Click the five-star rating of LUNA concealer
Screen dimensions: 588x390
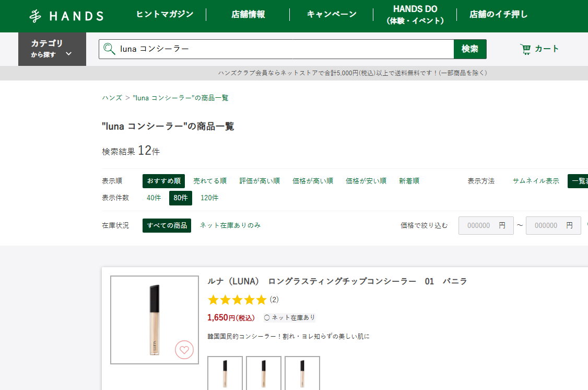point(237,300)
